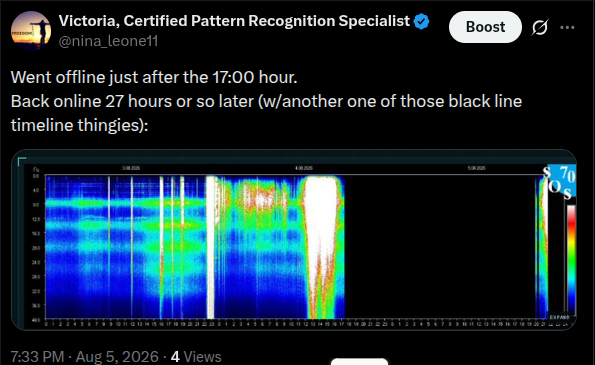The image size is (595, 365).
Task: Open the three-dots more options menu
Action: tap(567, 27)
